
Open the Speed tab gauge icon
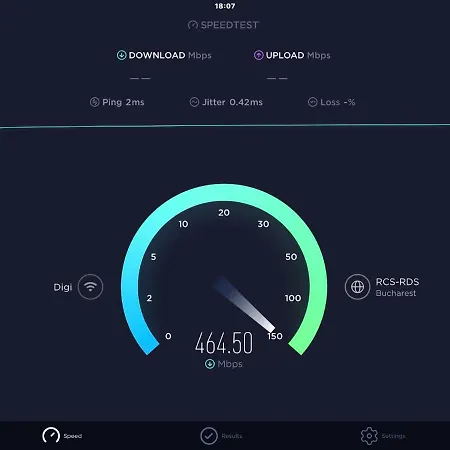click(51, 435)
